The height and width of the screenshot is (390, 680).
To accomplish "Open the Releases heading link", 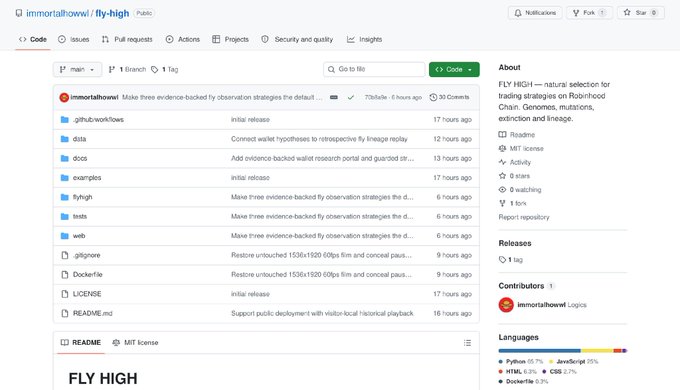I will click(x=515, y=244).
